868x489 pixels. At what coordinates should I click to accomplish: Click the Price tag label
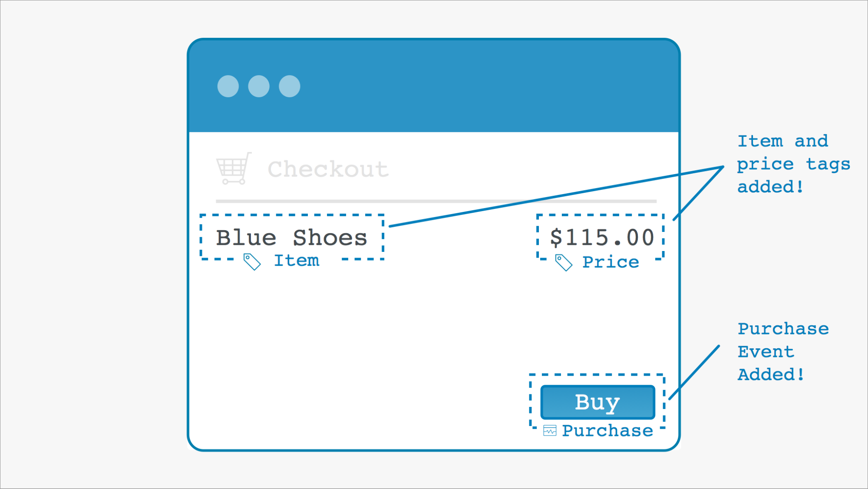(611, 262)
